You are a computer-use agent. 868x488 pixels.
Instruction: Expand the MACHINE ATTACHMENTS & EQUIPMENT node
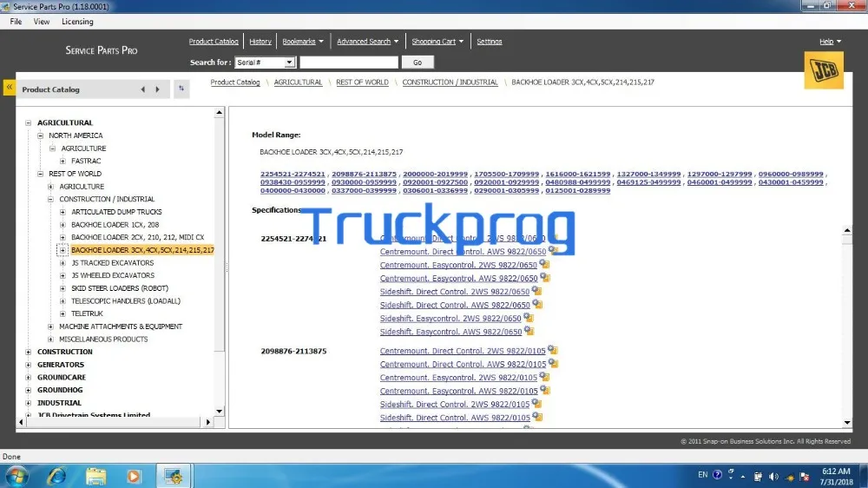click(51, 326)
